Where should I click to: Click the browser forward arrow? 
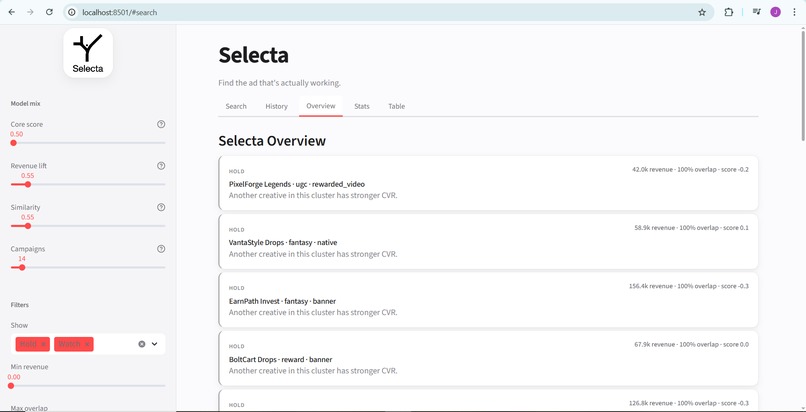(30, 12)
